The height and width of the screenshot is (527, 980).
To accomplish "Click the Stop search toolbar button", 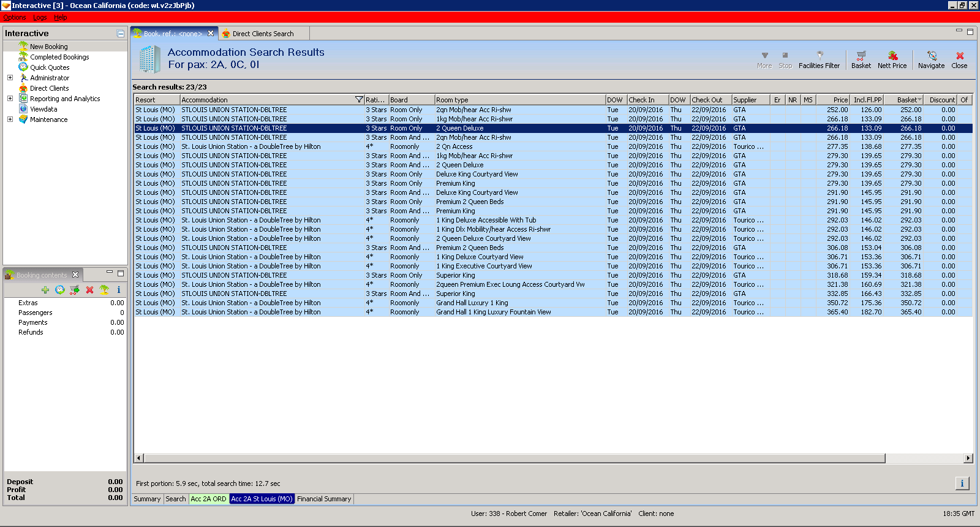I will point(785,60).
